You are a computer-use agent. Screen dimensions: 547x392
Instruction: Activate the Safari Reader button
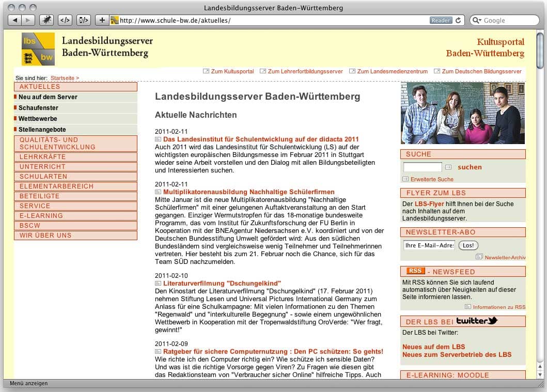tap(441, 20)
